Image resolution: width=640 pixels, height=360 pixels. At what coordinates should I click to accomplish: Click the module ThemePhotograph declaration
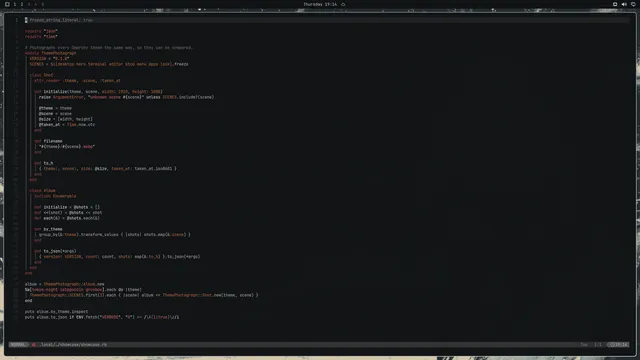point(50,53)
